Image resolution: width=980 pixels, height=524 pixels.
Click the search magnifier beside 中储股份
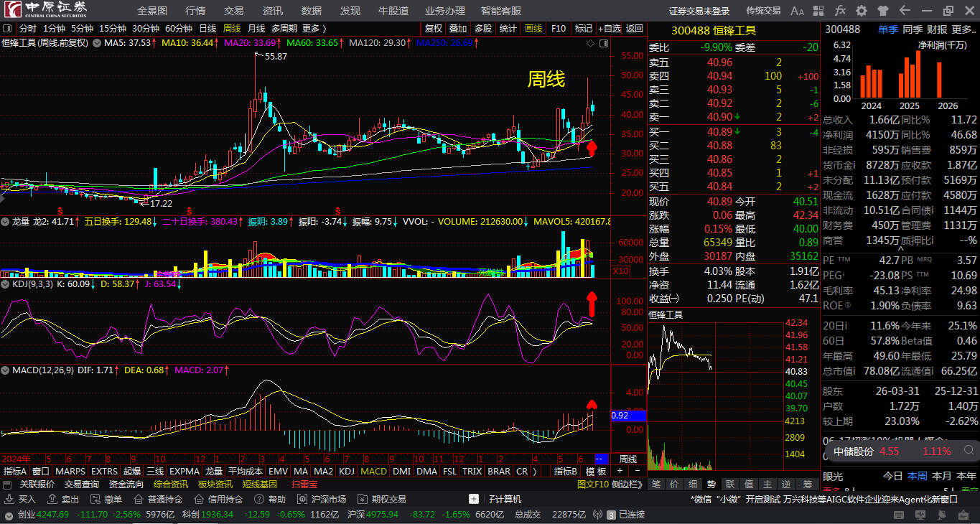coord(969,452)
